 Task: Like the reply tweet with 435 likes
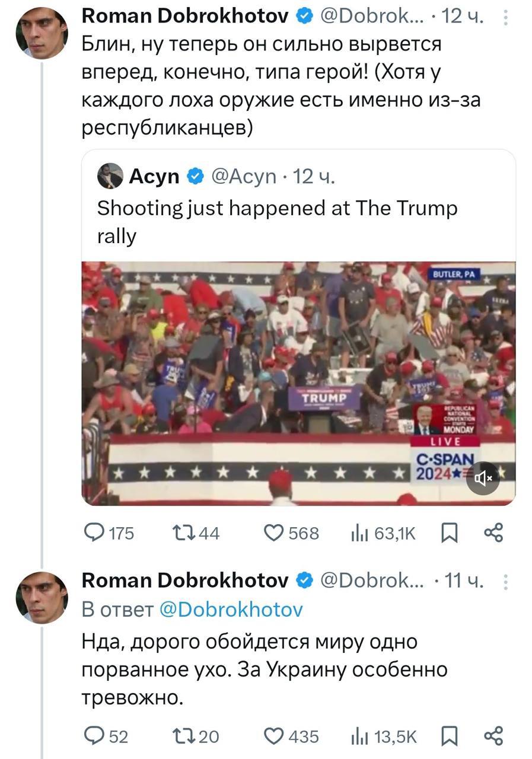[274, 736]
